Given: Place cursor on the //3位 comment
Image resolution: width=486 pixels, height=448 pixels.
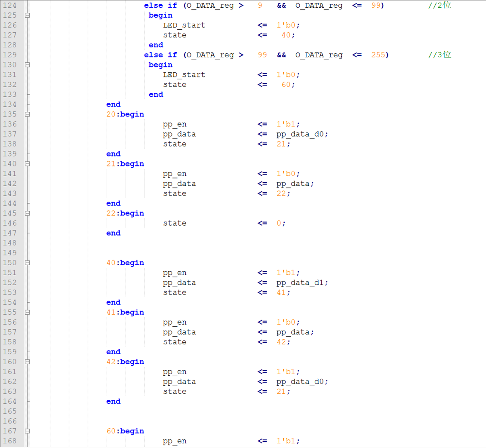Looking at the screenshot, I should point(440,55).
